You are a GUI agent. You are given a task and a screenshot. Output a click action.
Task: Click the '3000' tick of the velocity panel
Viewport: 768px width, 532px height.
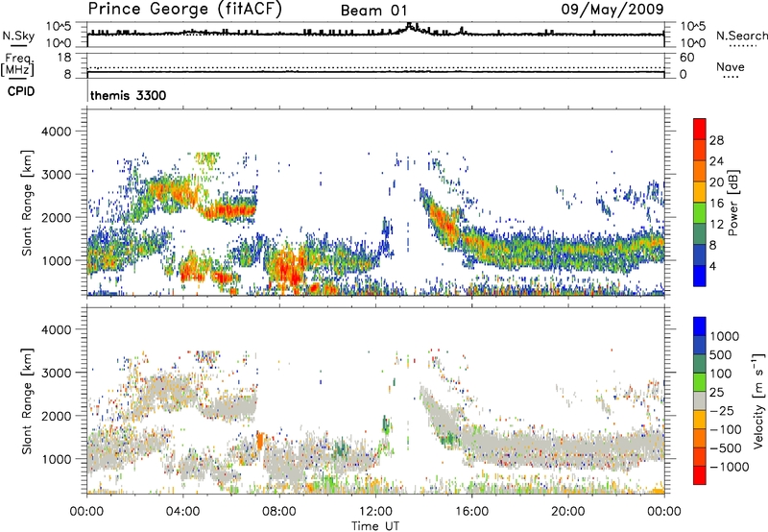(57, 373)
